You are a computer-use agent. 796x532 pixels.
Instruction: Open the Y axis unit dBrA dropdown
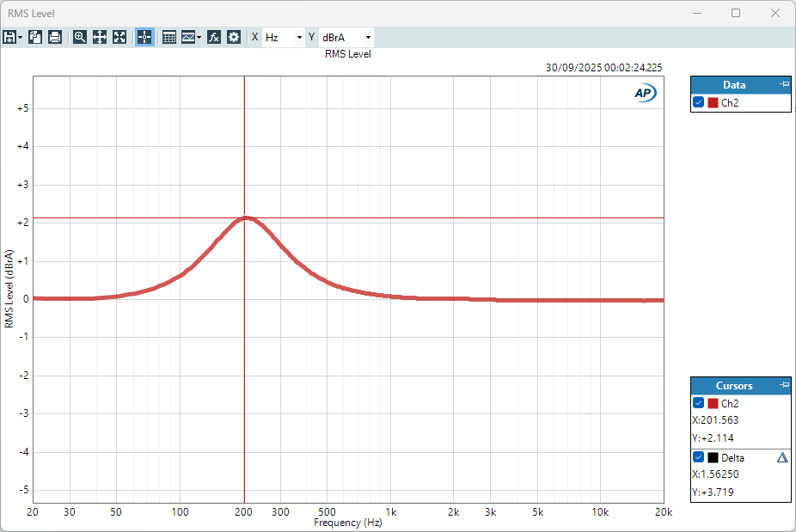pos(346,37)
